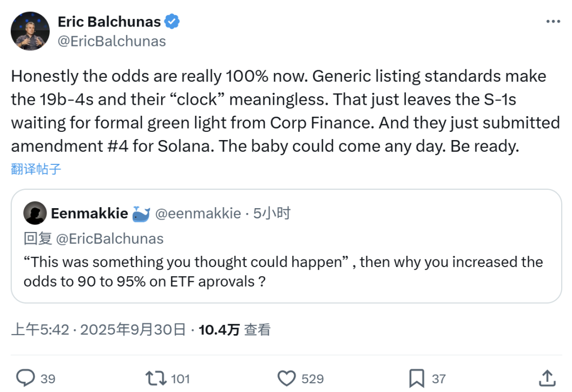The image size is (572, 392).
Task: View the 10.4万 查看 views count
Action: pyautogui.click(x=235, y=330)
